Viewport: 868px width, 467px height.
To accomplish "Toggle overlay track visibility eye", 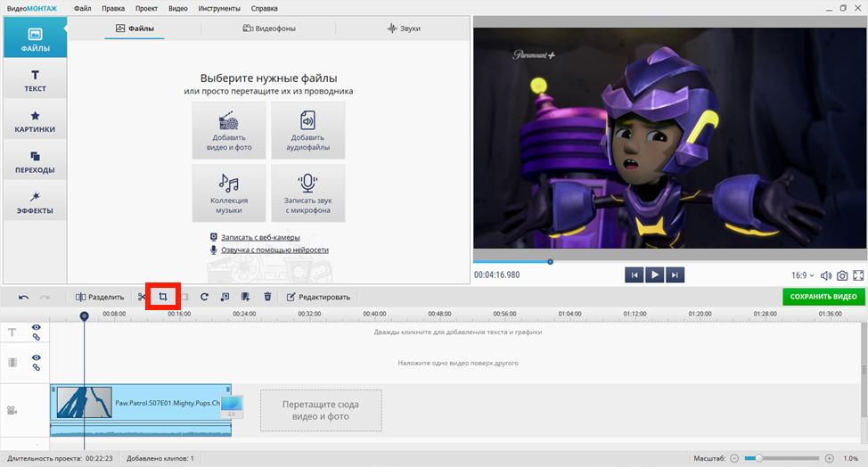I will (36, 358).
